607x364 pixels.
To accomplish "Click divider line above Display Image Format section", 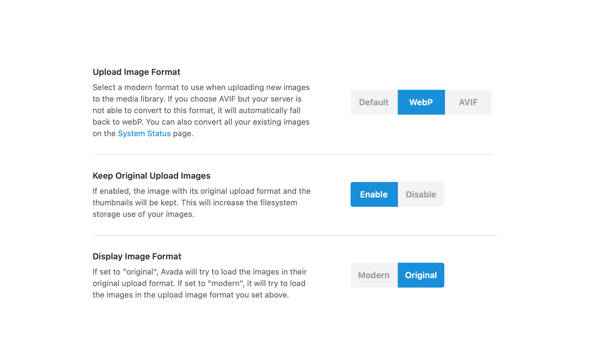I will [x=295, y=235].
